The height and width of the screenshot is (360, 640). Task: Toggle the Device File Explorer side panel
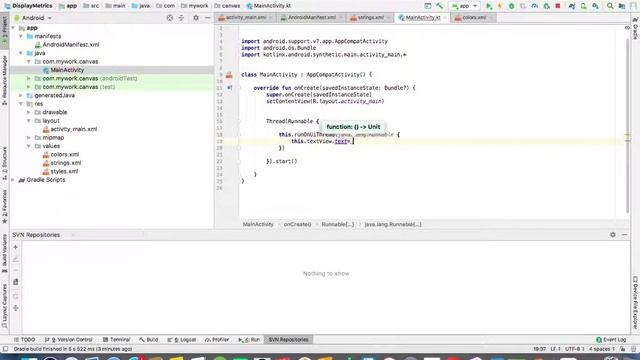(x=636, y=303)
